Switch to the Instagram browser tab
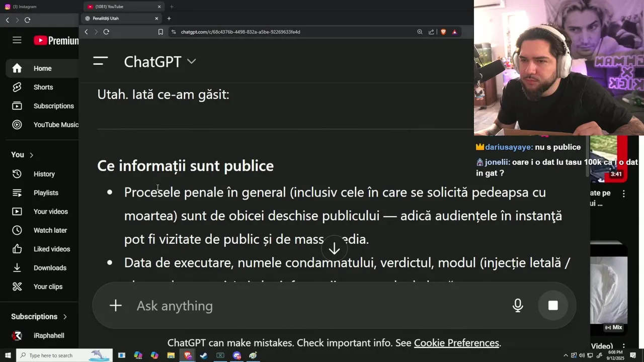The width and height of the screenshot is (644, 362). (x=40, y=7)
